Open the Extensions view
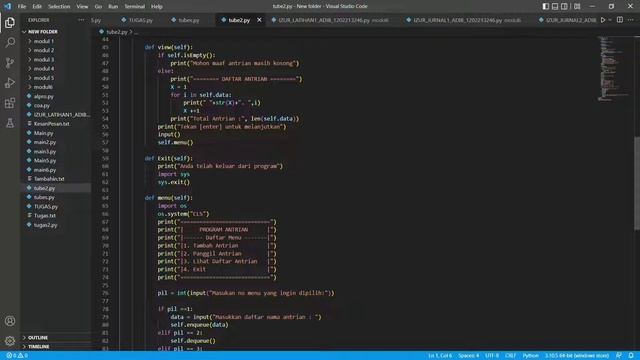 pyautogui.click(x=10, y=103)
